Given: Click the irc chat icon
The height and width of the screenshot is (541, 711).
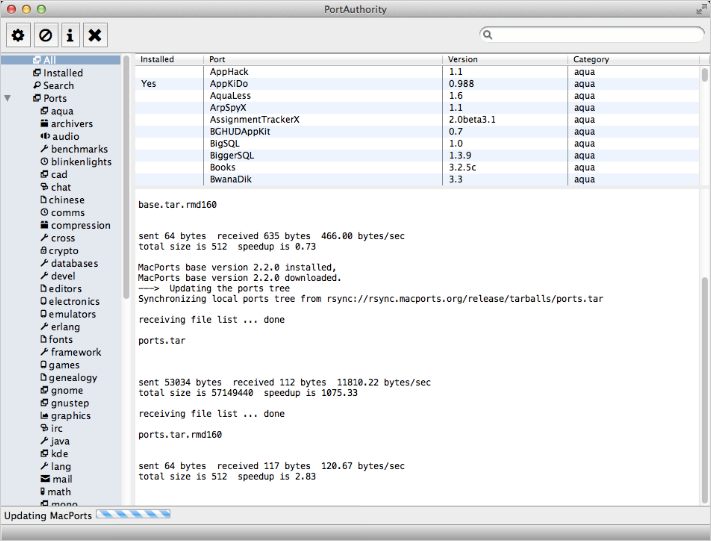Looking at the screenshot, I should click(44, 428).
